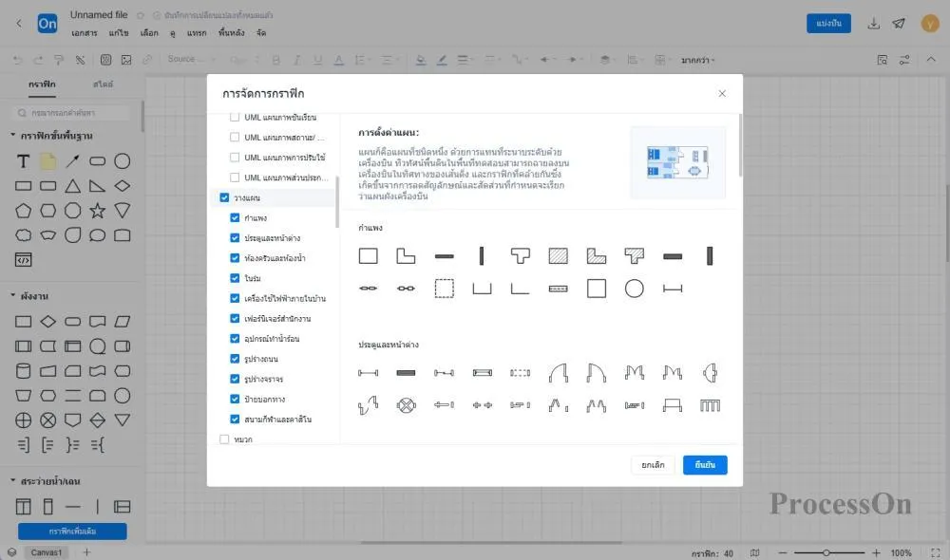950x560 pixels.
Task: Select the single door arc shape
Action: (x=558, y=373)
